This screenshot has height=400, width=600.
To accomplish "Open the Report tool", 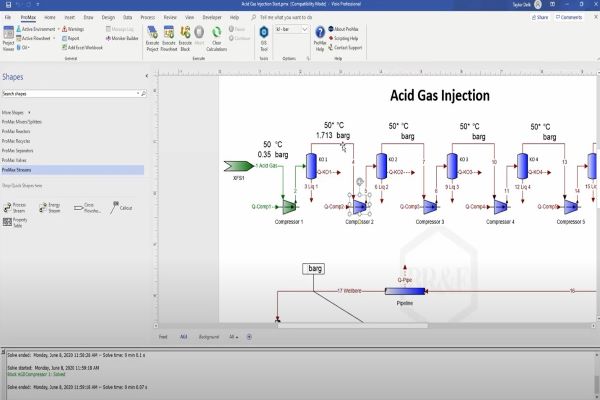I will pyautogui.click(x=70, y=38).
